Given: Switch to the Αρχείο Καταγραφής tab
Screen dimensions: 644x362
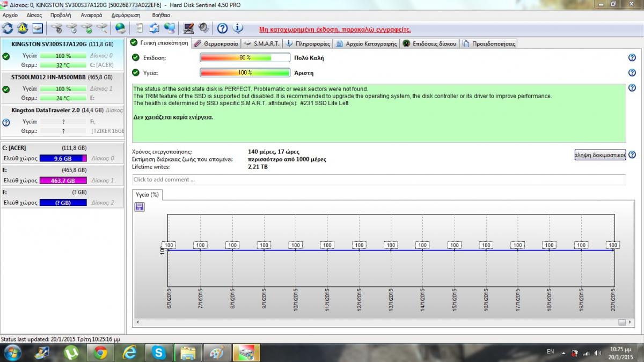Looking at the screenshot, I should point(366,43).
